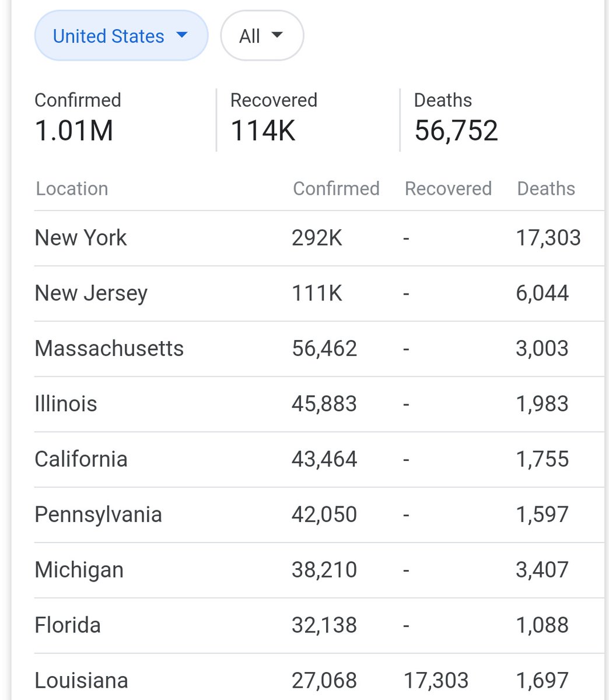This screenshot has height=700, width=609.
Task: Open the United States region dropdown
Action: [x=121, y=36]
